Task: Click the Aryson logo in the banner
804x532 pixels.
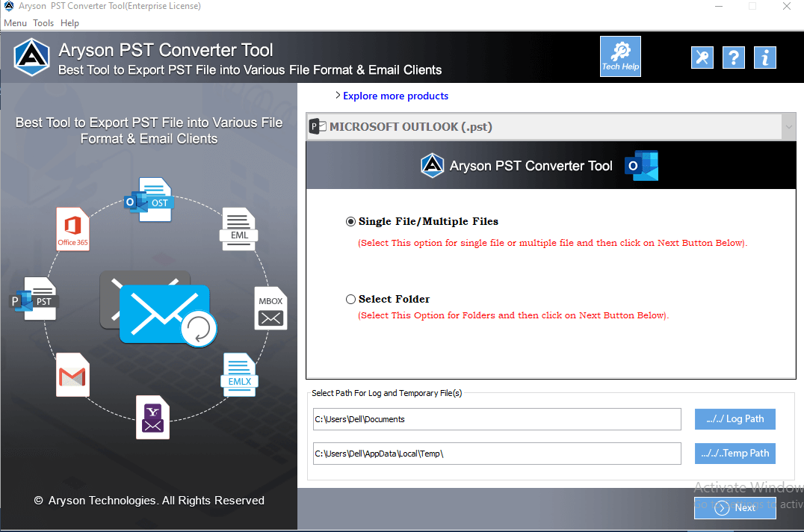Action: click(x=432, y=166)
